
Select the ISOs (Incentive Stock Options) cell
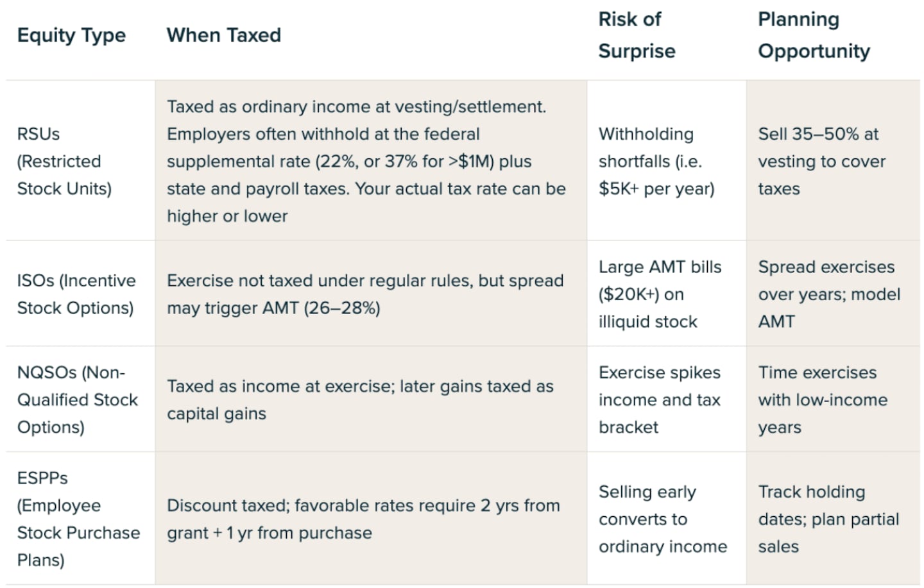click(x=76, y=294)
